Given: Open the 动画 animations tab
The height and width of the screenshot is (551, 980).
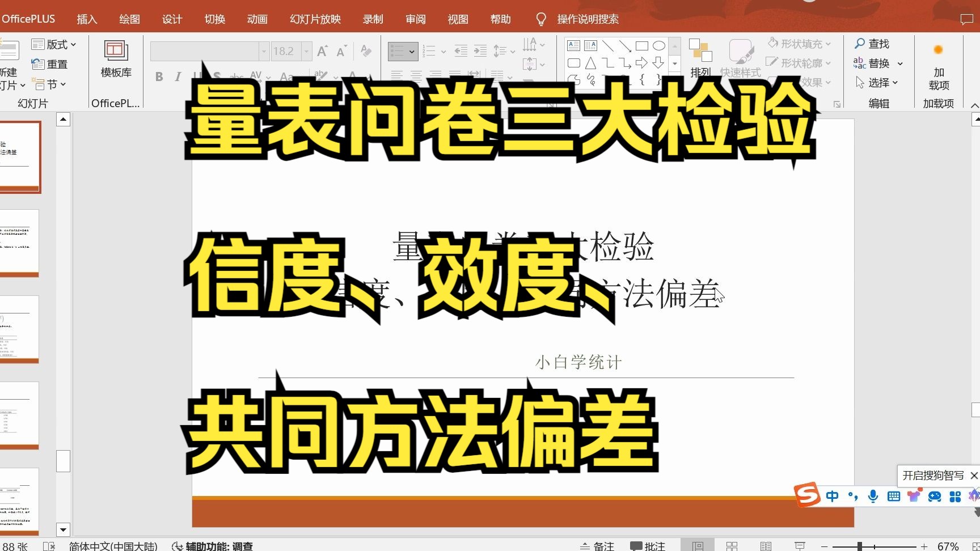Looking at the screenshot, I should coord(257,19).
